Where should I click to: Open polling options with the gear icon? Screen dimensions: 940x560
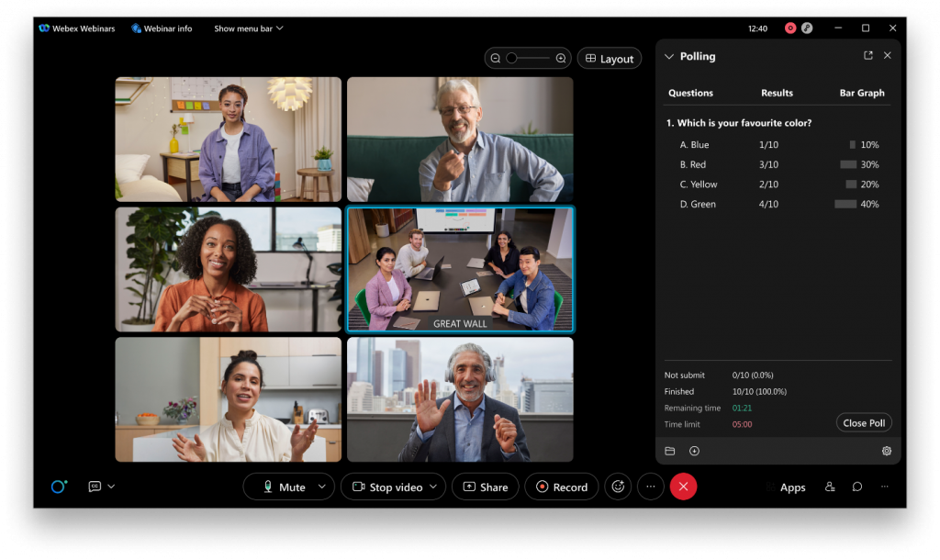(x=886, y=451)
